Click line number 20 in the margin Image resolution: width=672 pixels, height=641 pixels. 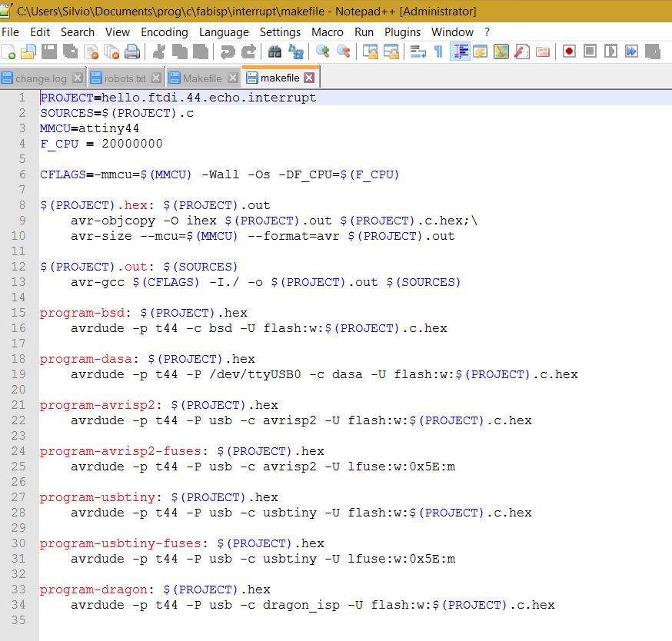click(18, 390)
